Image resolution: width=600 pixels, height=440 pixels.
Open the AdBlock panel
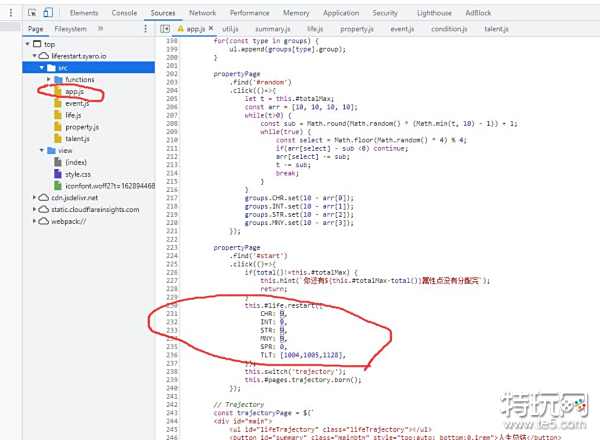point(478,13)
